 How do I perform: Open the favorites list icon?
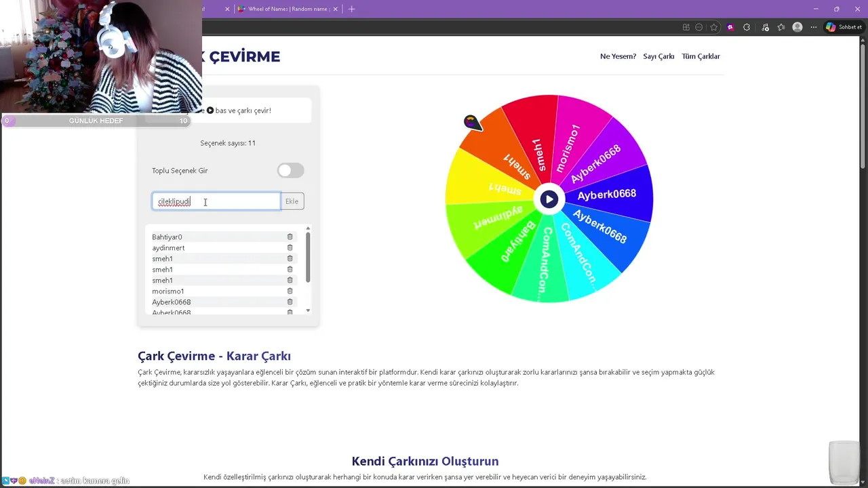781,27
